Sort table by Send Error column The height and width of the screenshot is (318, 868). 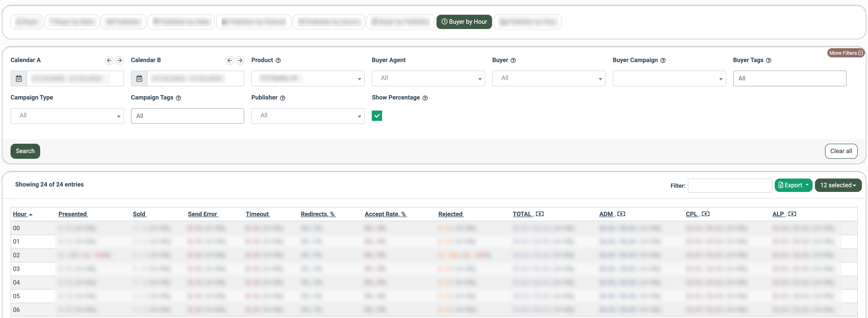202,214
